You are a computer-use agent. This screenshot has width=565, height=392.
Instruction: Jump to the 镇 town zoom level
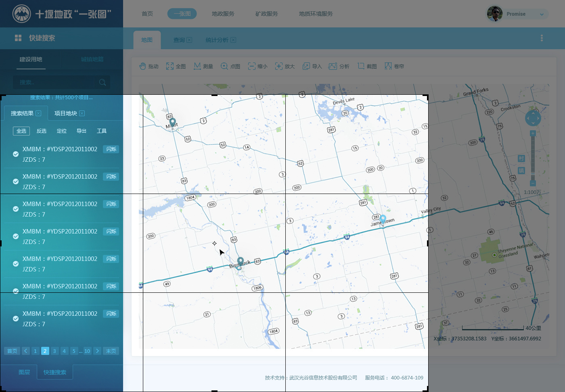pyautogui.click(x=521, y=171)
